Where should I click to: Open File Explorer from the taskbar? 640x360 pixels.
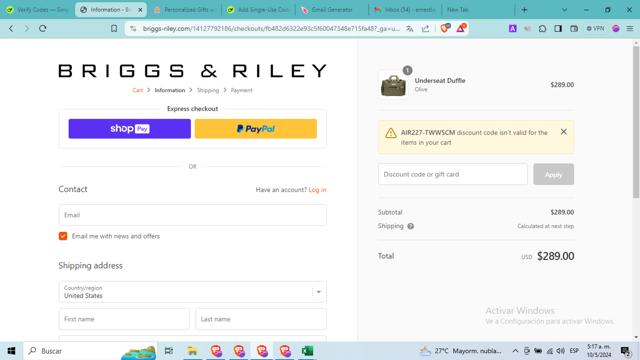192,351
